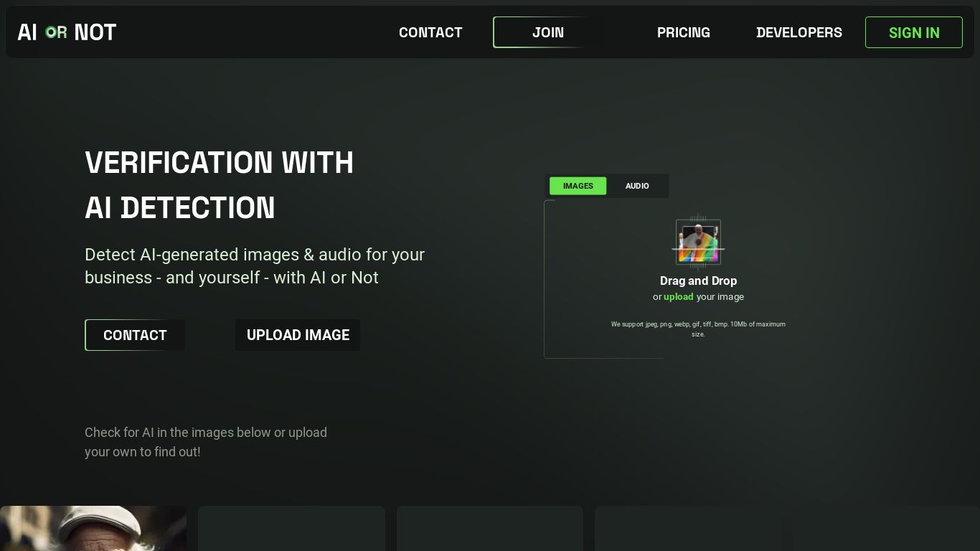The image size is (980, 551).
Task: Click the Sign In button
Action: tap(914, 32)
